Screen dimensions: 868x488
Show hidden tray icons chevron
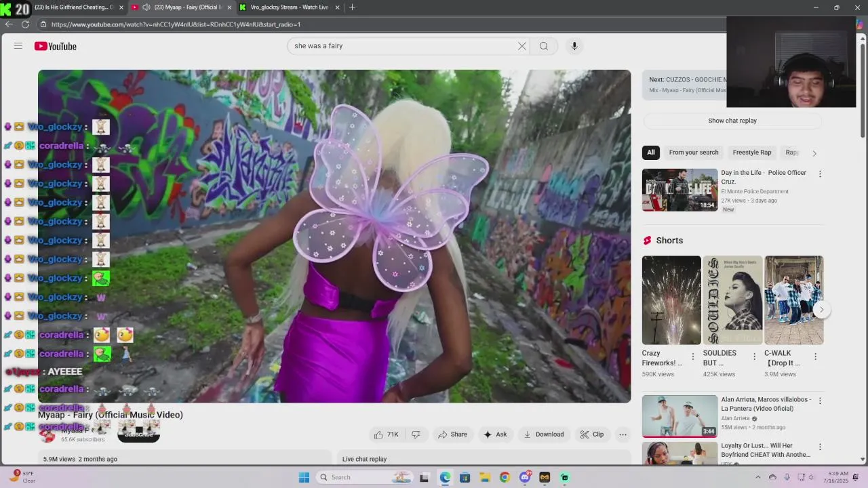[758, 477]
